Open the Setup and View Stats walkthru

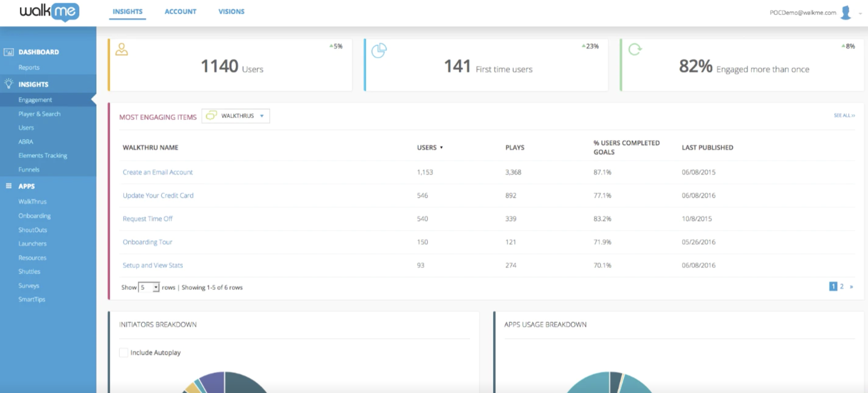[153, 265]
